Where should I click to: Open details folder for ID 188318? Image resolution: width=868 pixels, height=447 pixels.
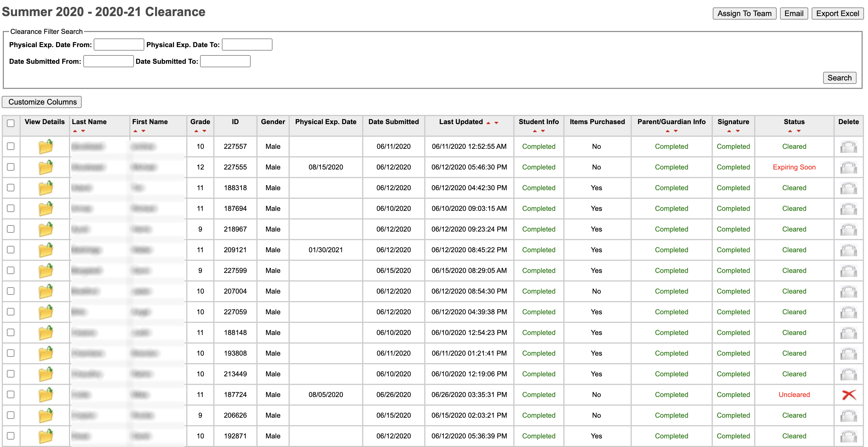[45, 188]
